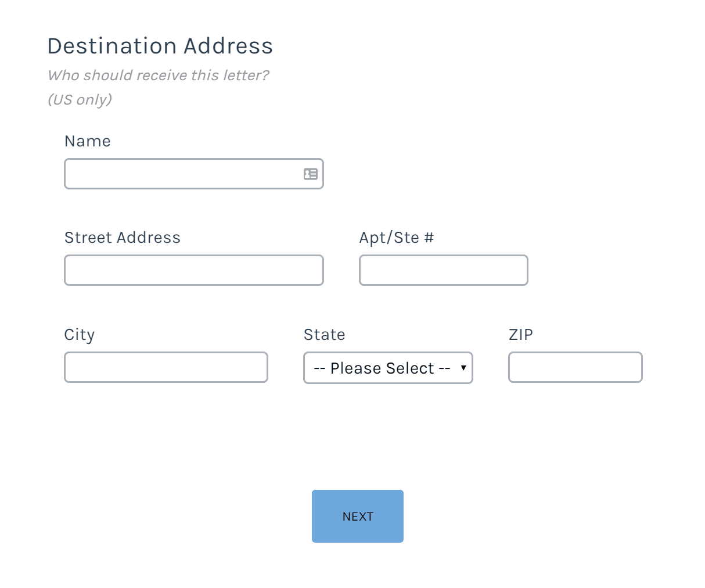The width and height of the screenshot is (705, 588).
Task: Click the contact card autofill icon
Action: click(x=311, y=174)
